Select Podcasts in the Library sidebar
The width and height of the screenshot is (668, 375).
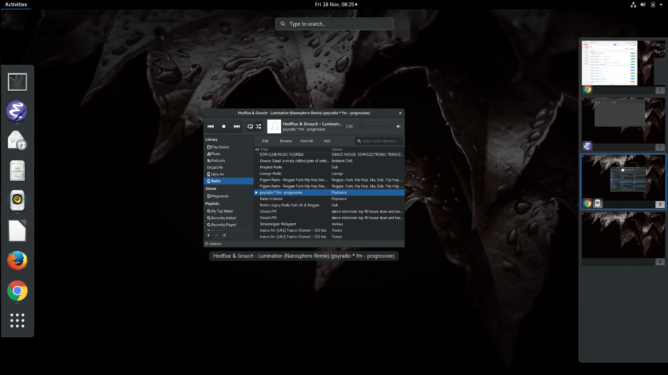[x=229, y=161]
